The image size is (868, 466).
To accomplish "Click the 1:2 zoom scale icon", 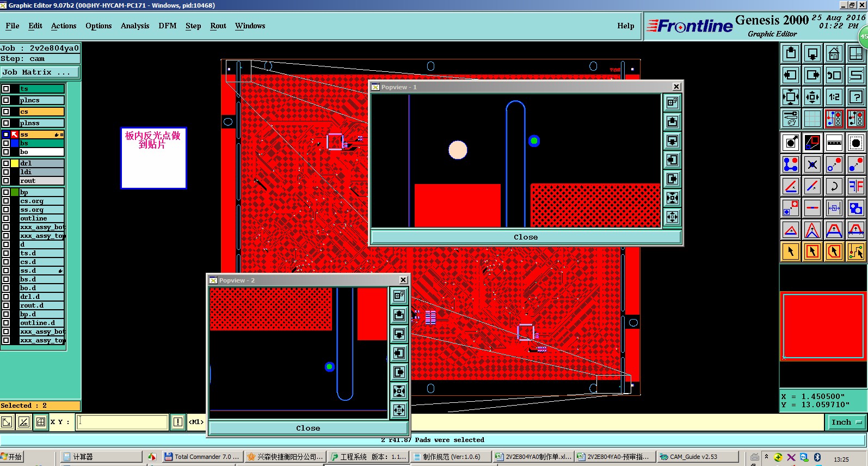I will [x=834, y=97].
